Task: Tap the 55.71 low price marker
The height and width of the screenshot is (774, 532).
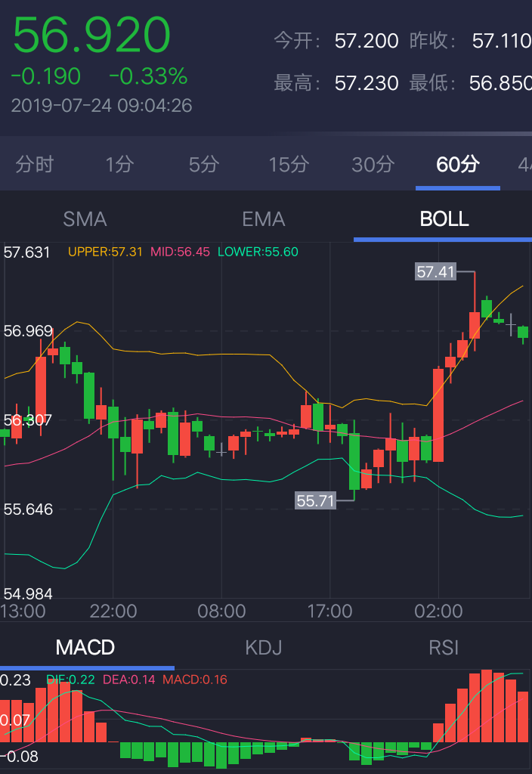Action: (316, 500)
